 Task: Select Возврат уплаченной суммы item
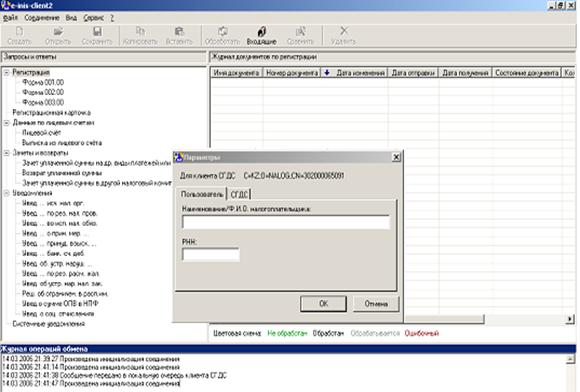pyautogui.click(x=62, y=173)
